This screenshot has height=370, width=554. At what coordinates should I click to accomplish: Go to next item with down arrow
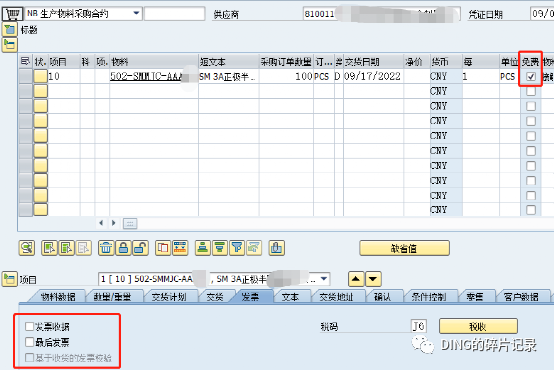click(373, 279)
